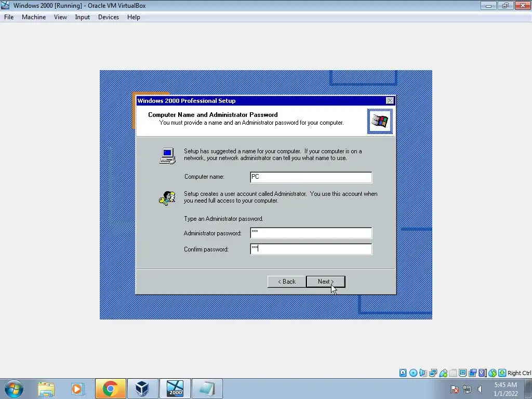Open Windows Explorer from the taskbar

(46, 389)
